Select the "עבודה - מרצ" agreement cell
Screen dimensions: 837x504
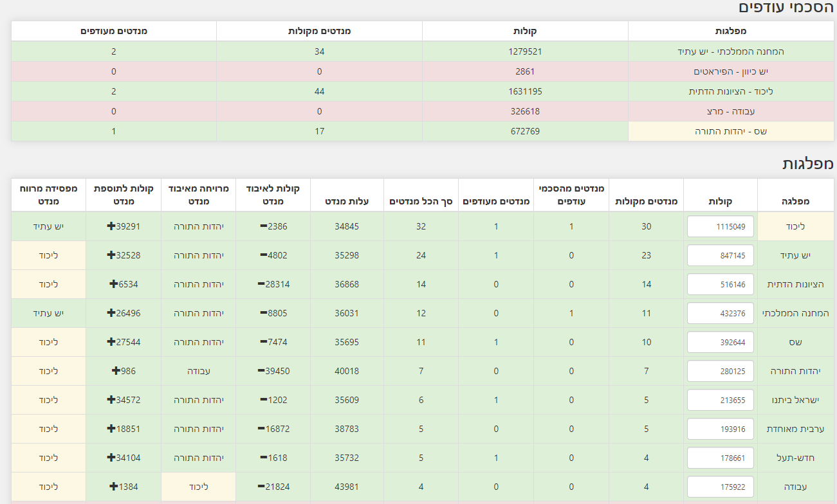click(731, 111)
